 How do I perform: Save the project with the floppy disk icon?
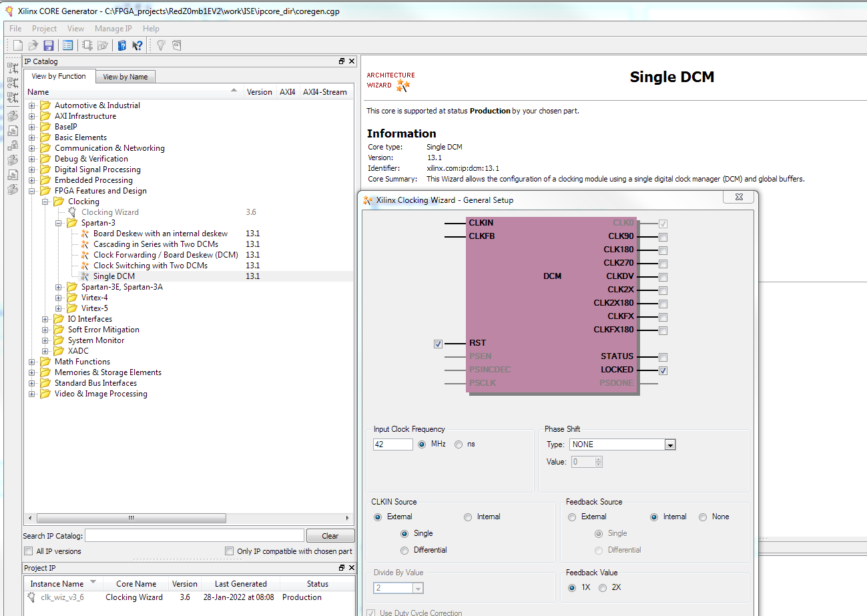(x=48, y=45)
